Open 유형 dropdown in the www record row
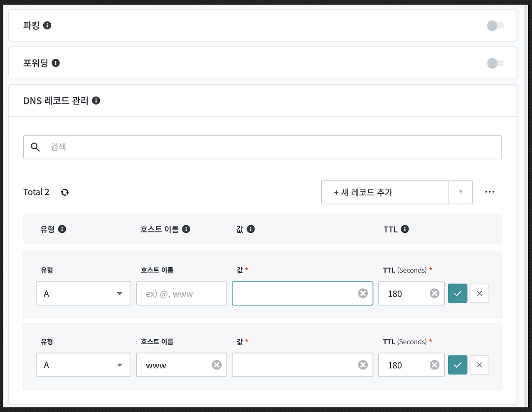The width and height of the screenshot is (532, 412). tap(84, 365)
